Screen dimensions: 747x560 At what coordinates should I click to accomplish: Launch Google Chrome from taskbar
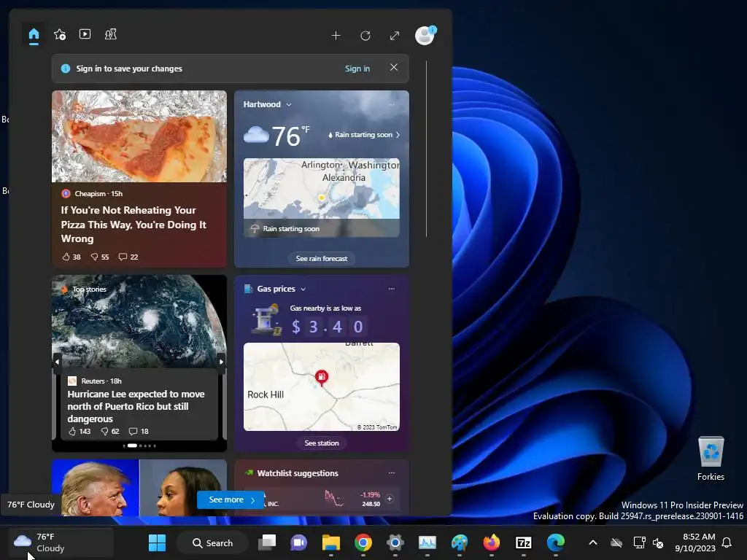[x=363, y=542]
